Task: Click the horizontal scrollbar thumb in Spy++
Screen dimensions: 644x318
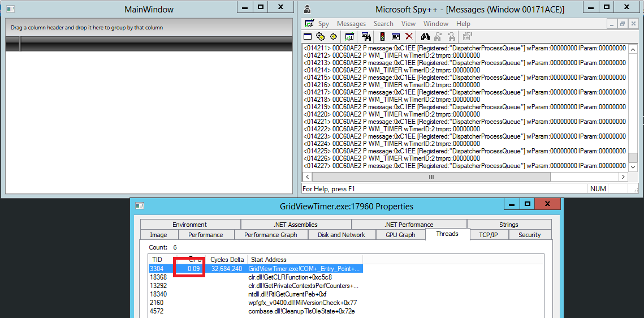Action: coord(431,177)
